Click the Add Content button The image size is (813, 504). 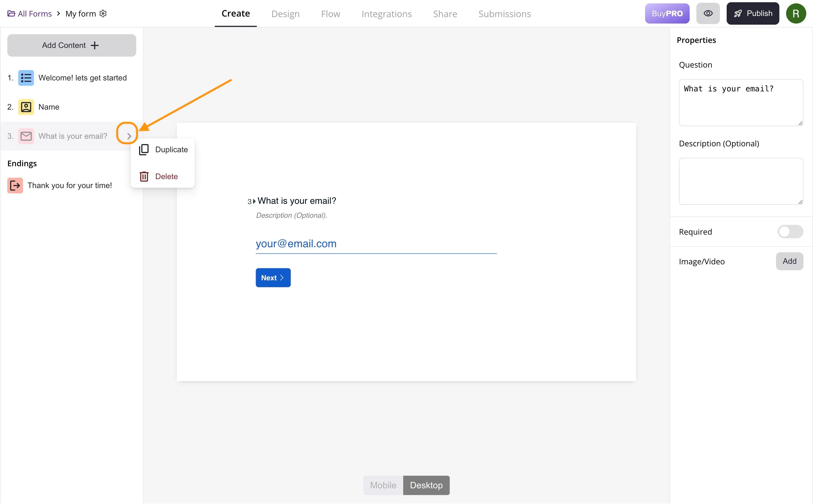(x=70, y=45)
